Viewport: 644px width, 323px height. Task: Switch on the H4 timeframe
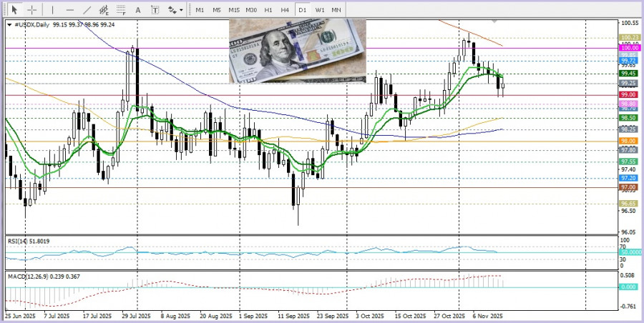(x=285, y=10)
